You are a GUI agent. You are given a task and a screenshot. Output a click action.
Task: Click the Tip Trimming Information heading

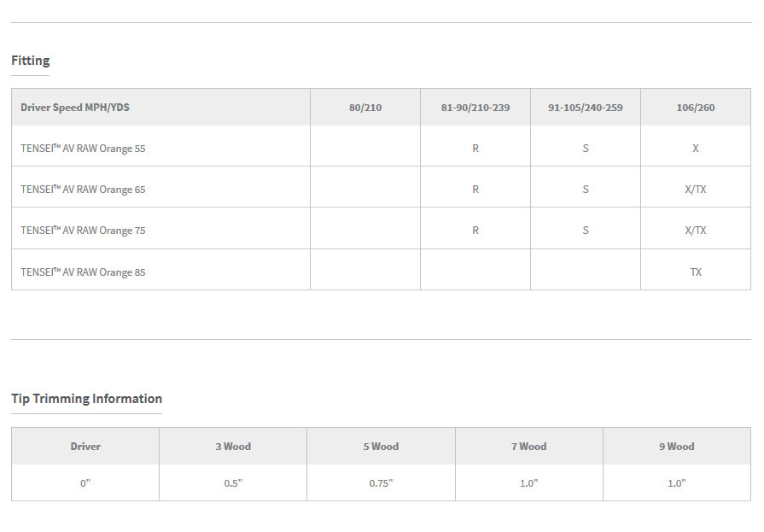click(86, 399)
